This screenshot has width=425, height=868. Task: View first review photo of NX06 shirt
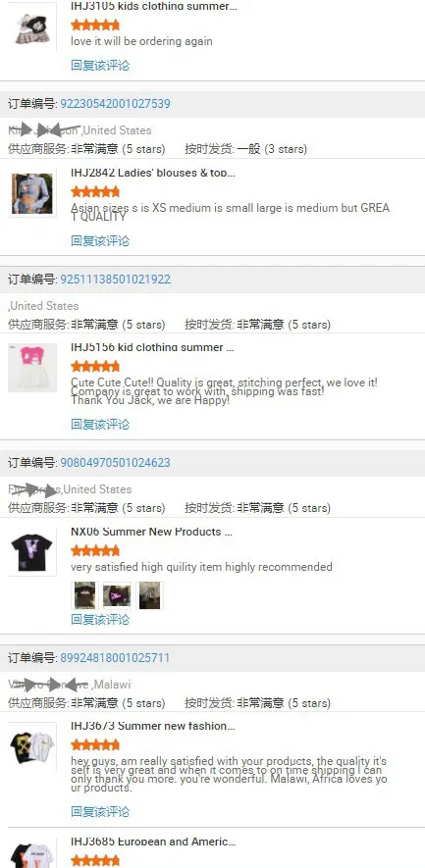click(84, 595)
